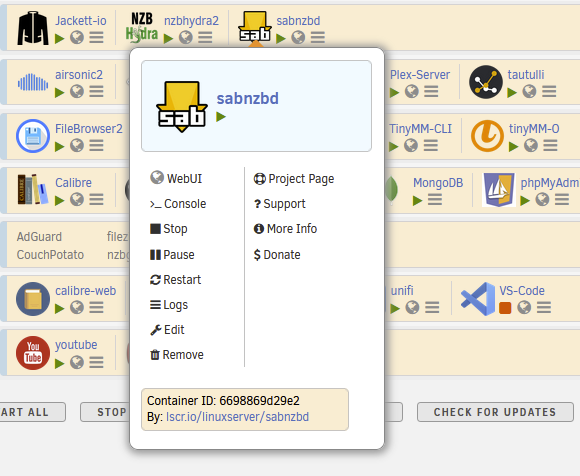This screenshot has width=580, height=476.
Task: Click the tinyMM-O orange logo icon
Action: [x=487, y=136]
